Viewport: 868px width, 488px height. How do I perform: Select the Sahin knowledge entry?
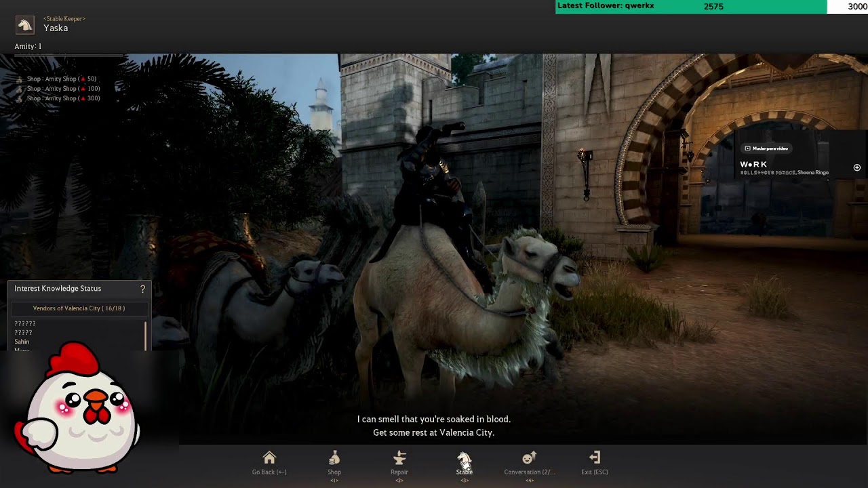[x=22, y=342]
